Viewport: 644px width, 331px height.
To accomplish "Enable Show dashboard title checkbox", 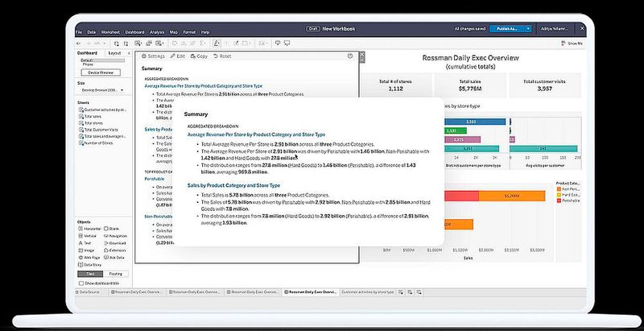I will click(x=81, y=283).
